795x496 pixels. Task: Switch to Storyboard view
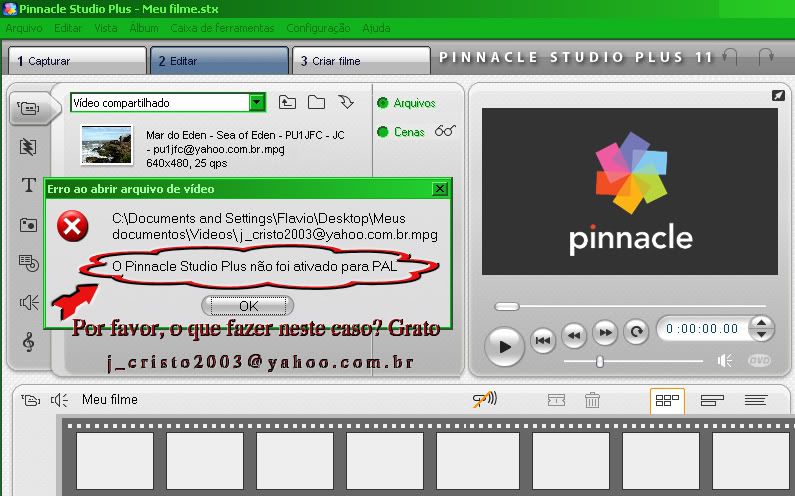coord(667,401)
